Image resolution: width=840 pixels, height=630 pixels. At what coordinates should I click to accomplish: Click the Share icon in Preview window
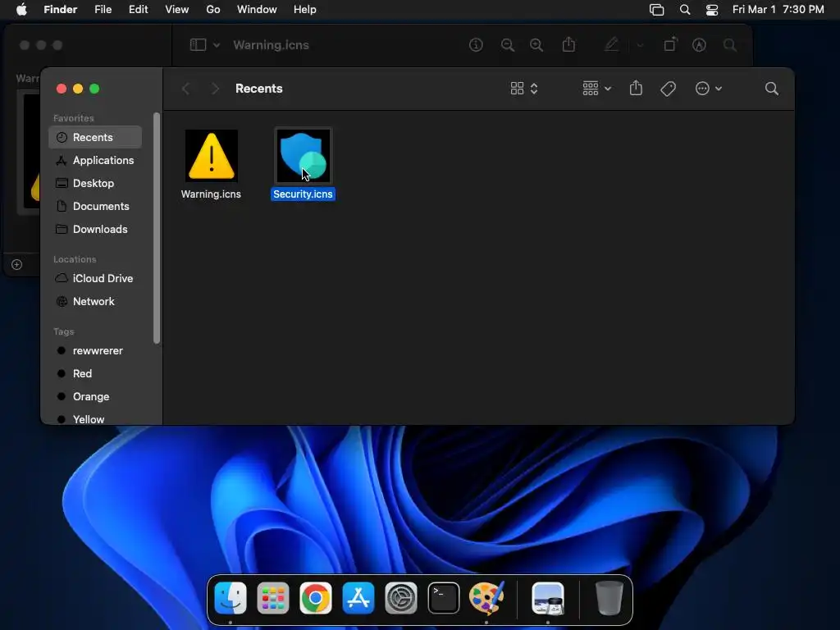pos(569,44)
